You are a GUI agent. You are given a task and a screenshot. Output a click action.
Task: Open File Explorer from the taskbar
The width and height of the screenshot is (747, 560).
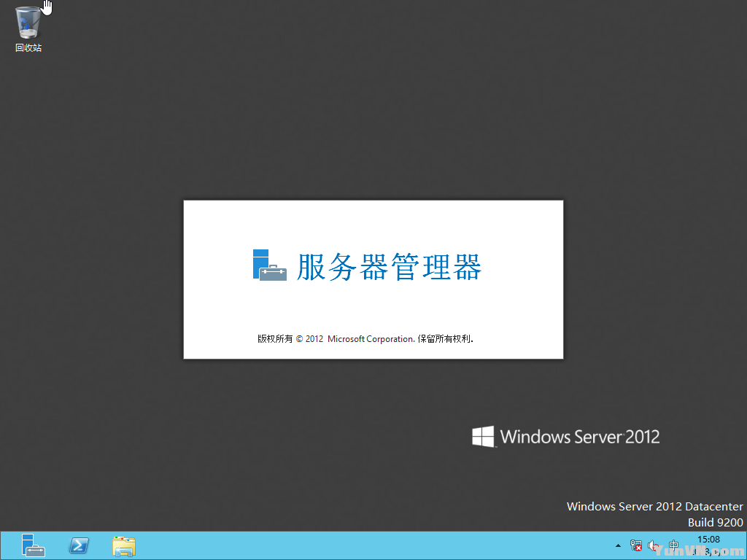(x=124, y=546)
